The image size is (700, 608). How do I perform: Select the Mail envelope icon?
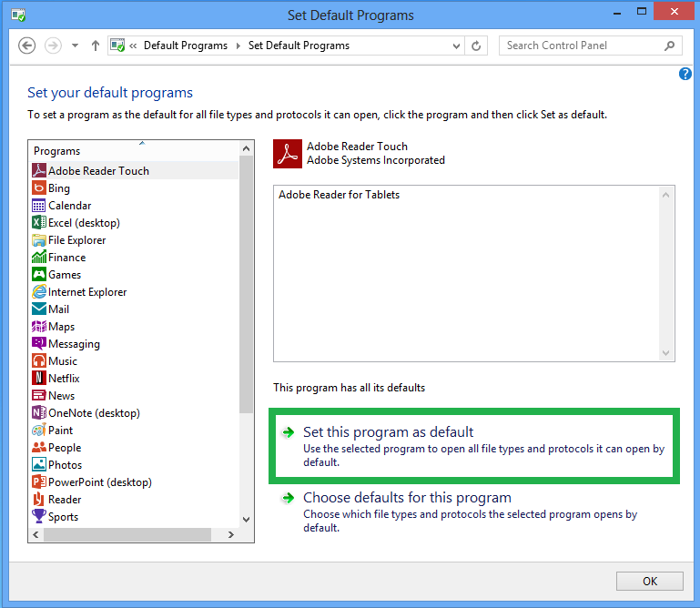click(39, 309)
